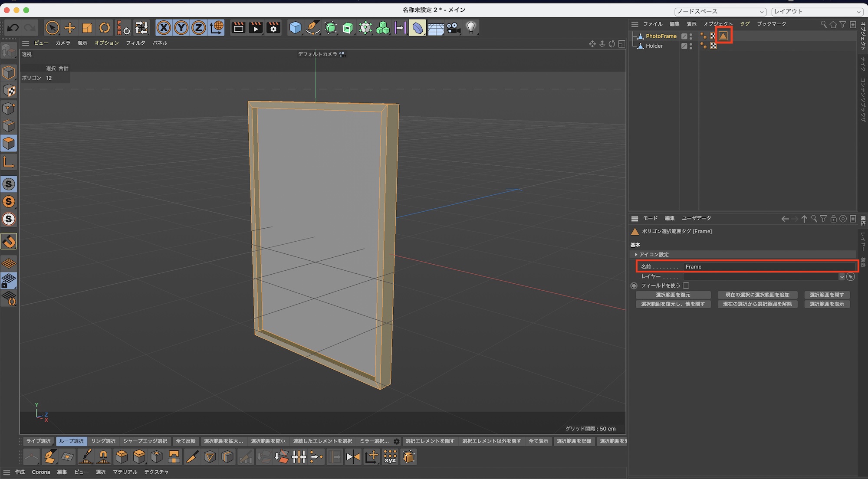Click the Undo arrow icon

[x=13, y=28]
